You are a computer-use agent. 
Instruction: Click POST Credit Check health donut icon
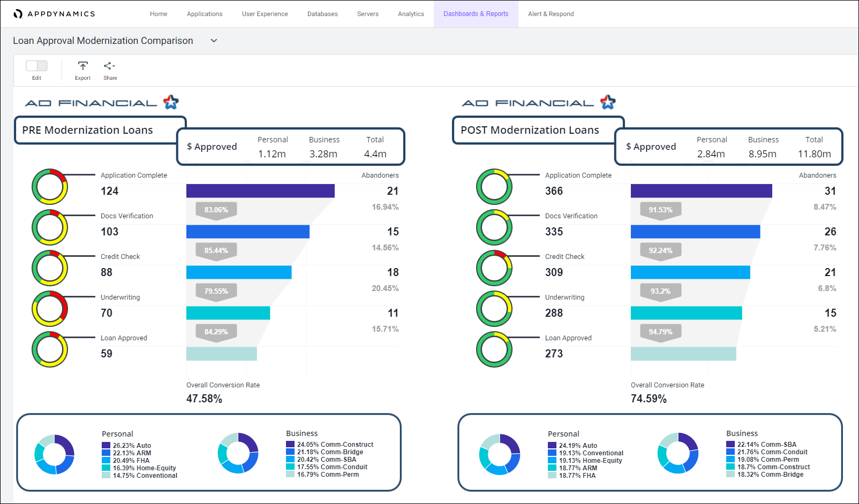pos(494,268)
